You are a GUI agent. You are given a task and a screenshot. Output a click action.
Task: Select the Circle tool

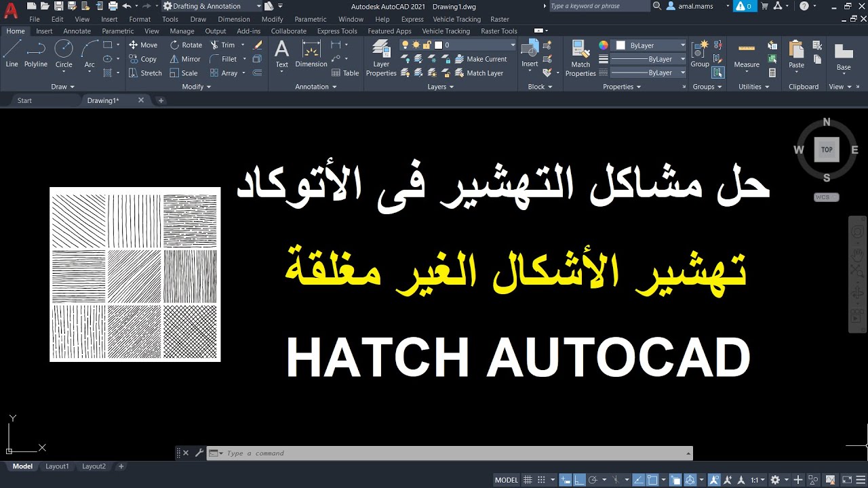[x=64, y=54]
